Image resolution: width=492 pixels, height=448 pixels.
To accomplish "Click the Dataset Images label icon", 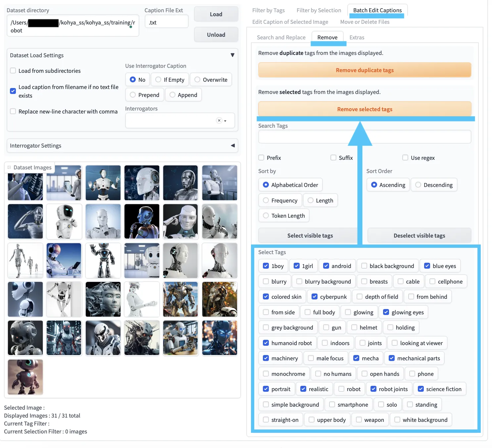I will [x=9, y=167].
